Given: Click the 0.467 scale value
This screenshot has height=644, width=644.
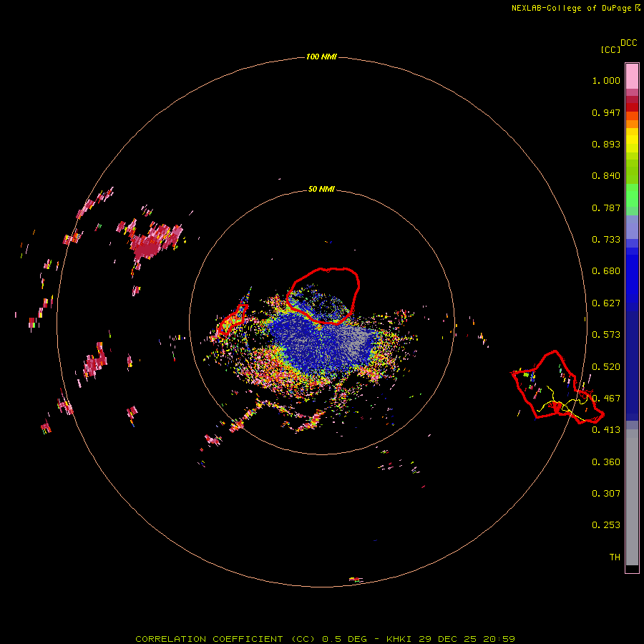Looking at the screenshot, I should (606, 399).
